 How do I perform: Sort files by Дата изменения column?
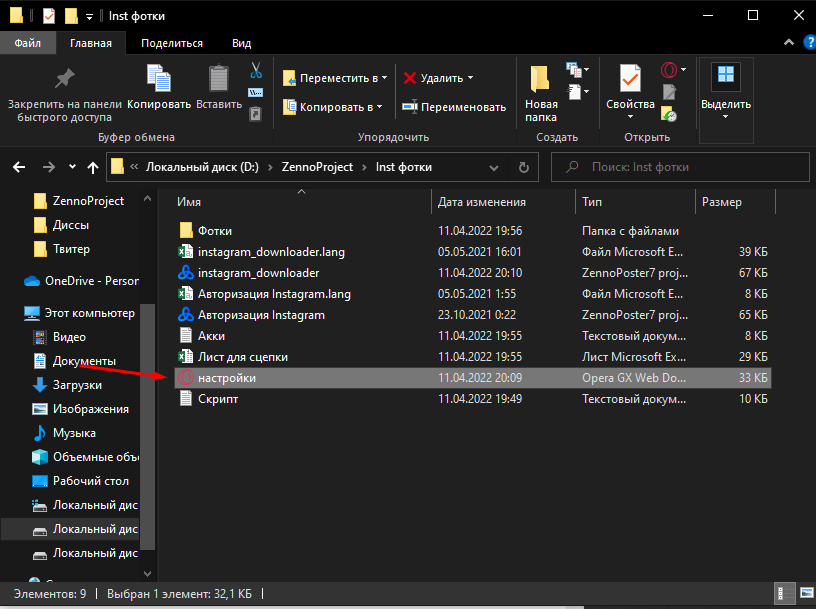point(482,202)
